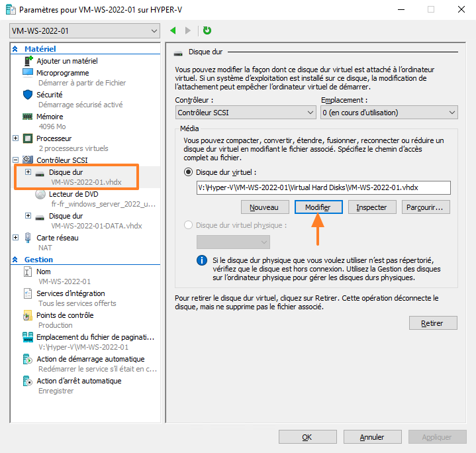476x453 pixels.
Task: Click the Disque dur header icon in right pane
Action: 178,54
